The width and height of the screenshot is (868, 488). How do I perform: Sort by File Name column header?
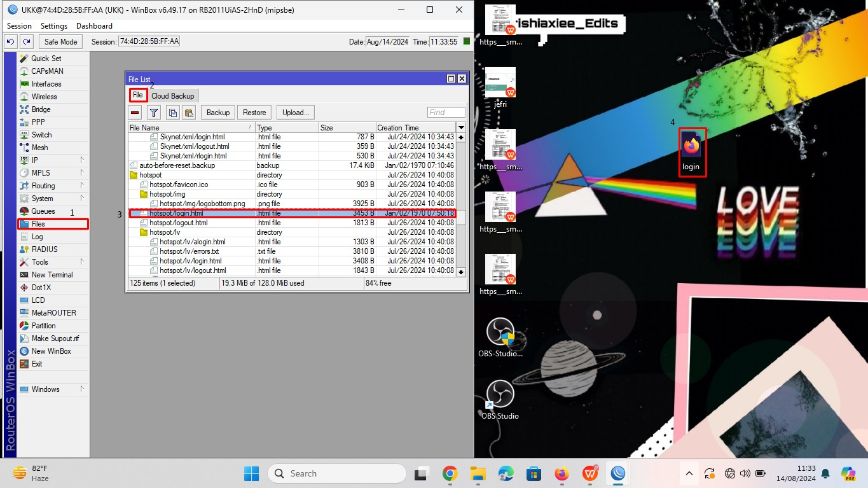click(191, 128)
